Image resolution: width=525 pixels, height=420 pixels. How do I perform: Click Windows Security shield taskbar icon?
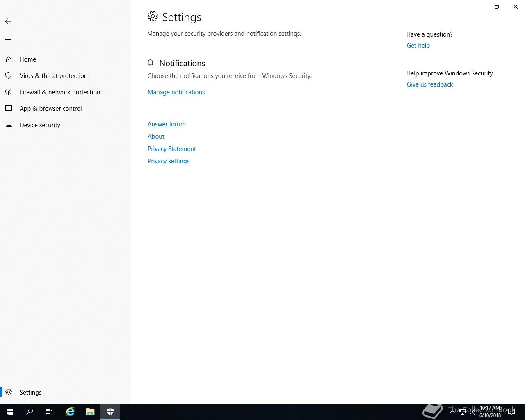pos(110,412)
